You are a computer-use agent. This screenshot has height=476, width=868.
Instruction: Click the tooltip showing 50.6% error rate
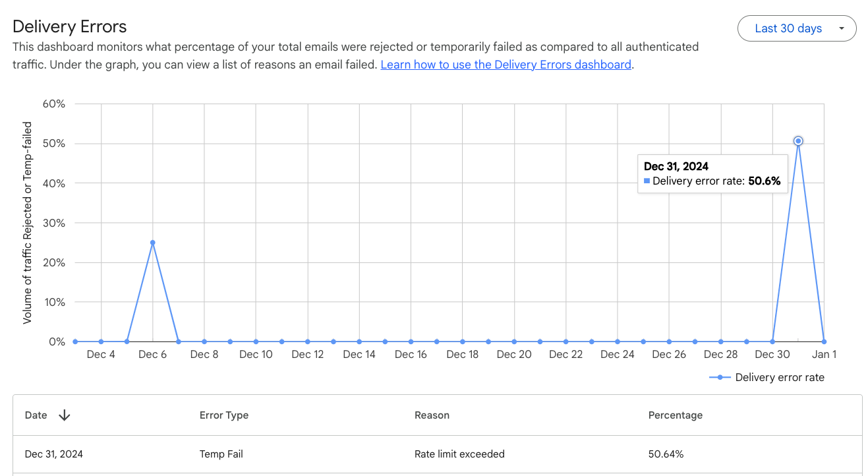coord(712,174)
